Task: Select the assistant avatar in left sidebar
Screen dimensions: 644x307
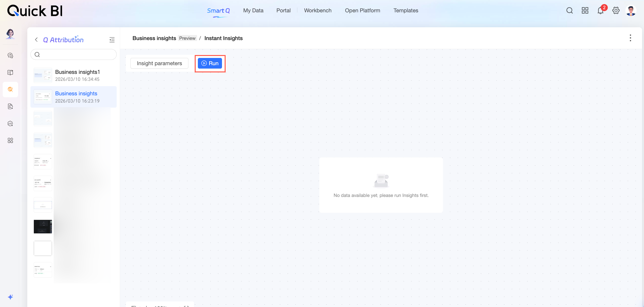Action: 10,34
